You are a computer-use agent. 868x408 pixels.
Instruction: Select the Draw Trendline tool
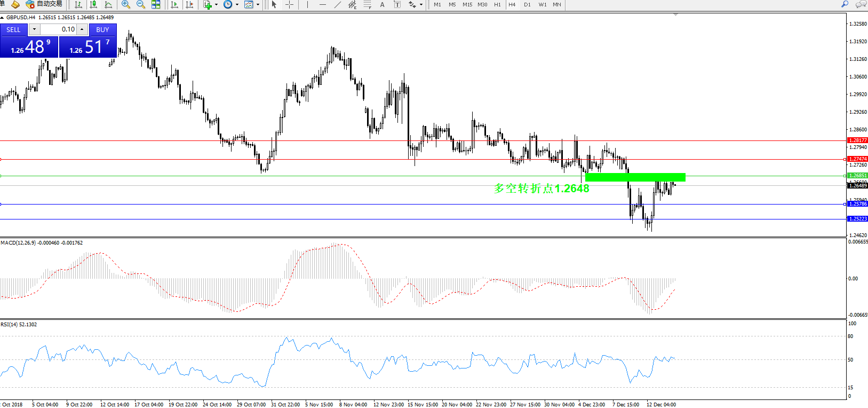pos(337,4)
